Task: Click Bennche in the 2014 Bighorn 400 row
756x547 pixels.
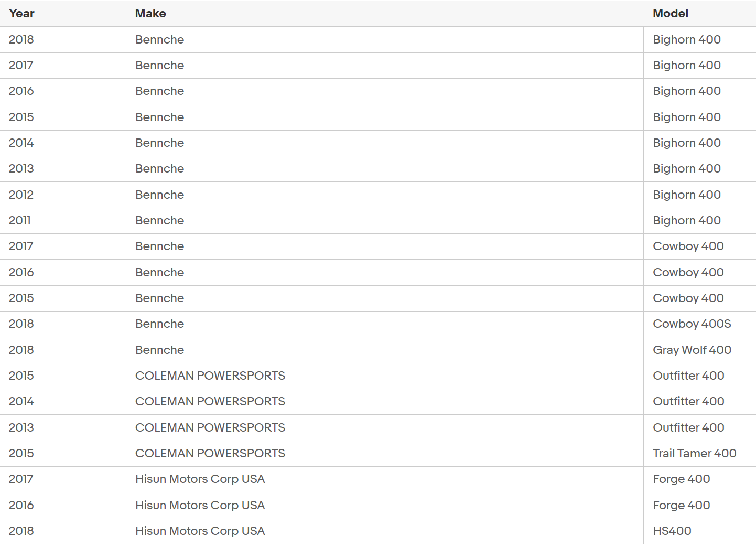Action: (x=160, y=143)
